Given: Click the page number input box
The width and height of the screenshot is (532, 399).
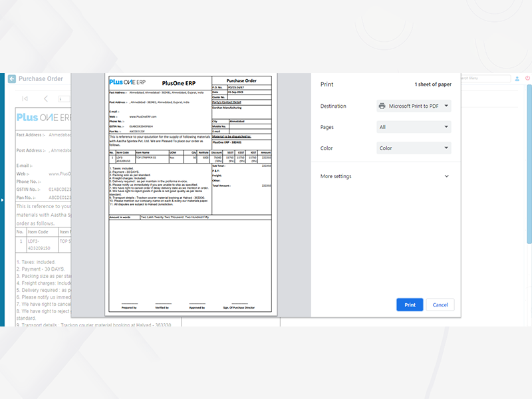Looking at the screenshot, I should [65, 98].
